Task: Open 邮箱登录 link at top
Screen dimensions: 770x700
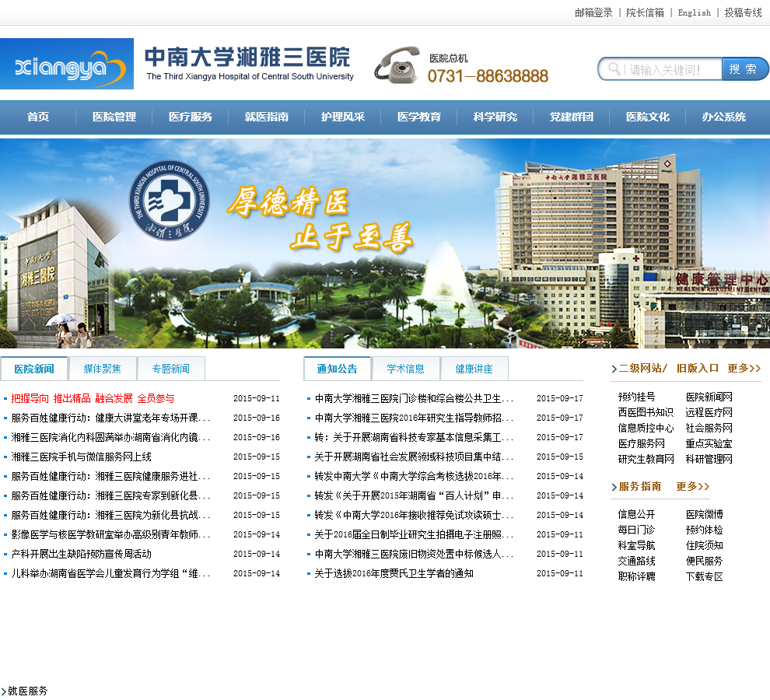Action: click(593, 12)
